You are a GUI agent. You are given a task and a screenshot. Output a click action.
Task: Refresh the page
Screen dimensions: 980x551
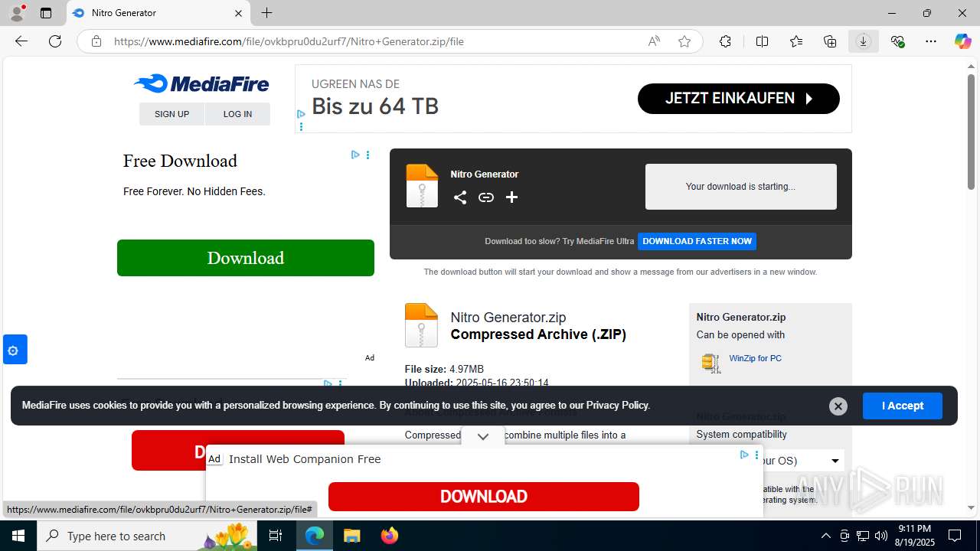coord(55,41)
